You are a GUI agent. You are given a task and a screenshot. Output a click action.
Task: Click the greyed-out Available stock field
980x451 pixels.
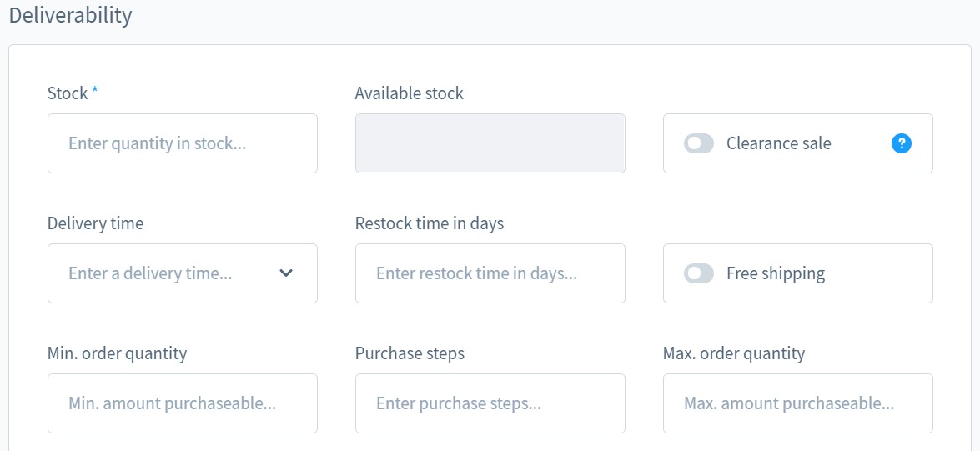(x=490, y=143)
